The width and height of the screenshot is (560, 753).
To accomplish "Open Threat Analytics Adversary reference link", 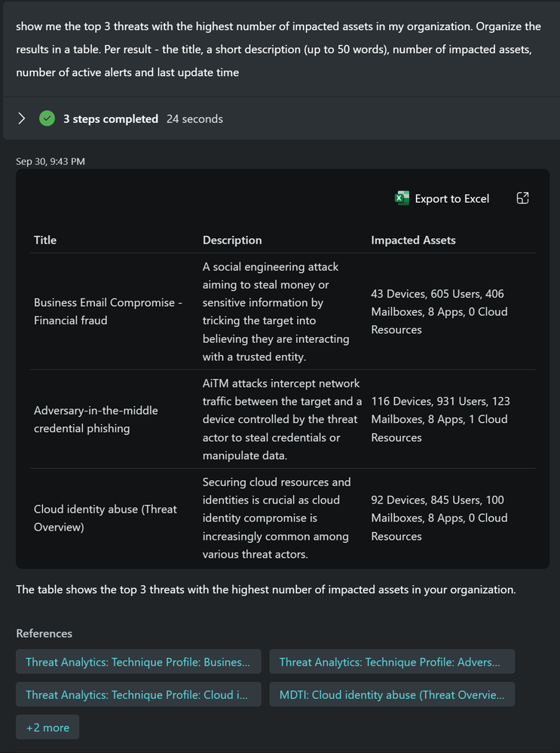I will coord(392,662).
